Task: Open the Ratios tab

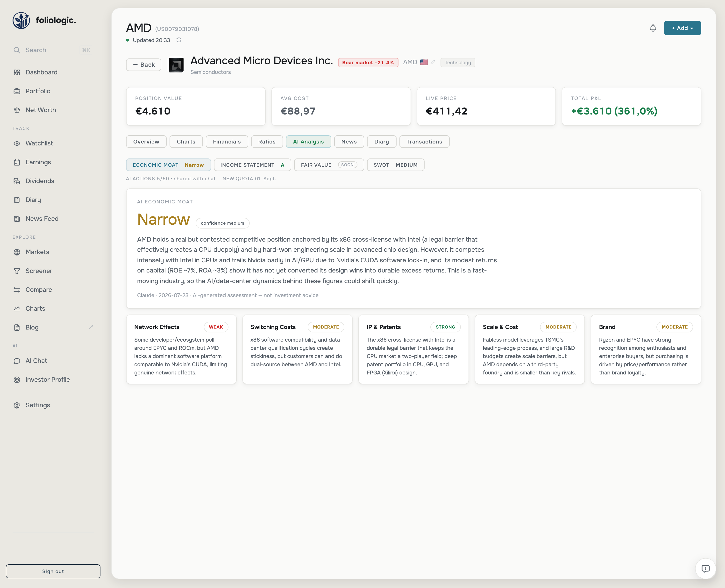Action: 267,142
